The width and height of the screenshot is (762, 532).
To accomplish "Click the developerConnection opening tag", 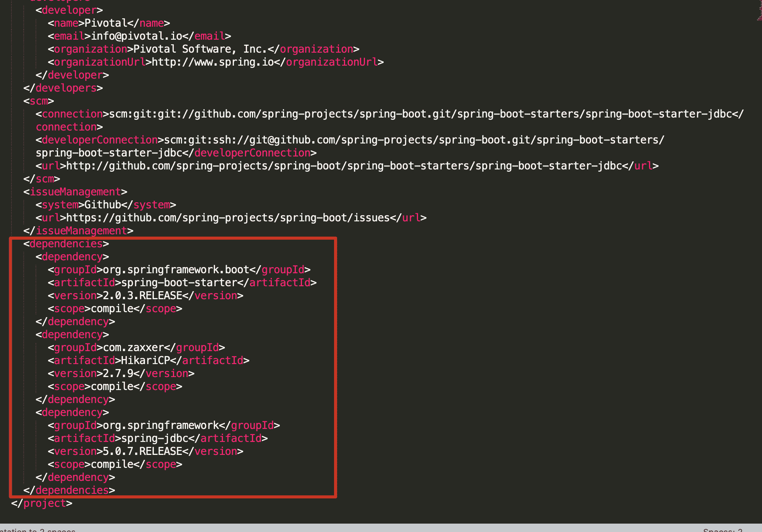I will coord(100,140).
